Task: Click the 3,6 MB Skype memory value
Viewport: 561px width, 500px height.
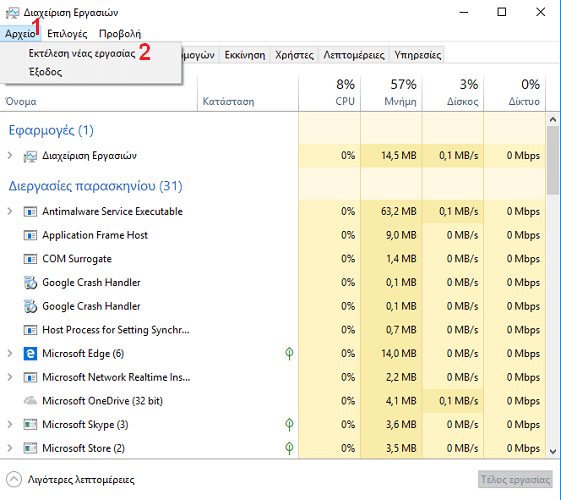Action: (x=401, y=424)
